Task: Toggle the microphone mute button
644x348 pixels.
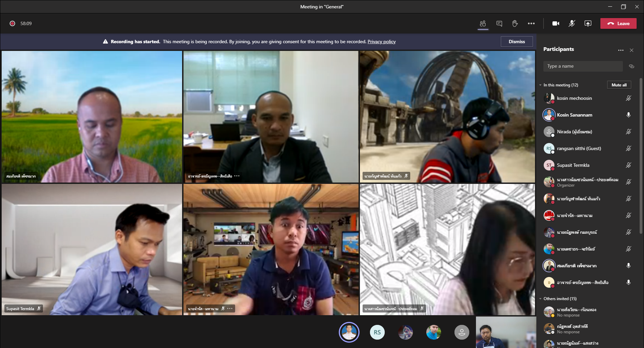Action: [572, 23]
